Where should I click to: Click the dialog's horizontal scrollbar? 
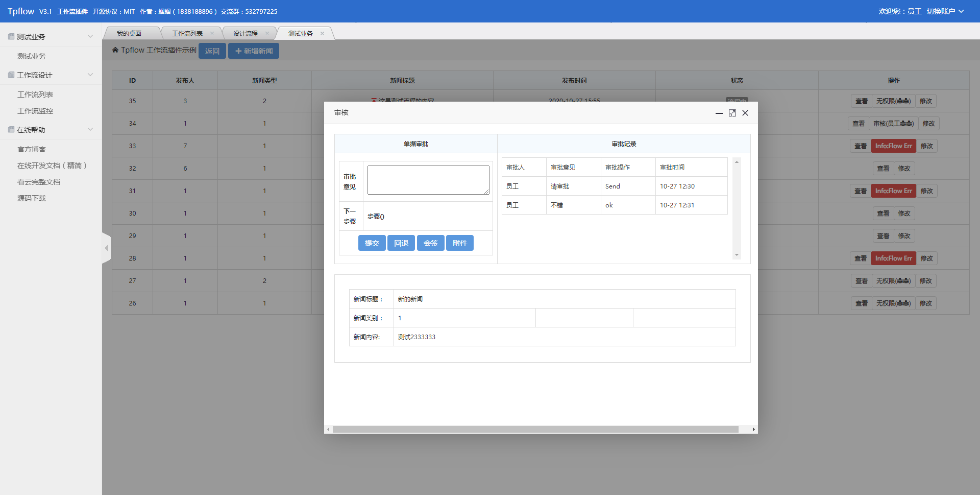(535, 430)
